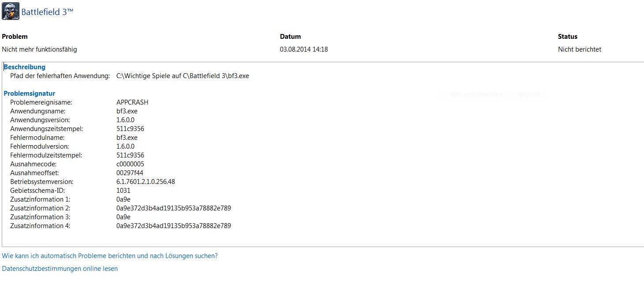Image resolution: width=644 pixels, height=281 pixels.
Task: Click the Problemereignisname label
Action: point(41,102)
